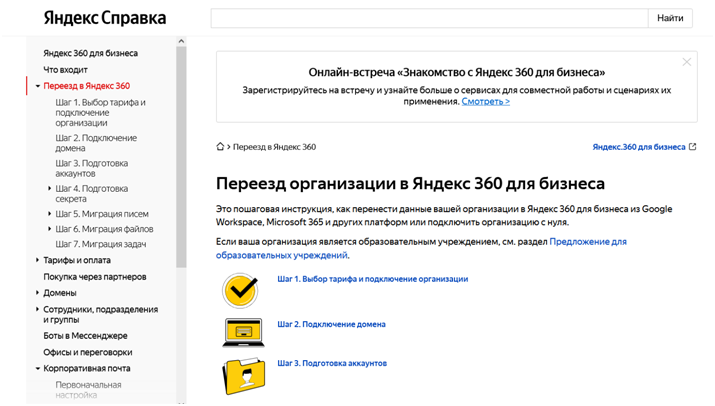The width and height of the screenshot is (715, 406).
Task: Click the Найти search button
Action: click(x=670, y=18)
